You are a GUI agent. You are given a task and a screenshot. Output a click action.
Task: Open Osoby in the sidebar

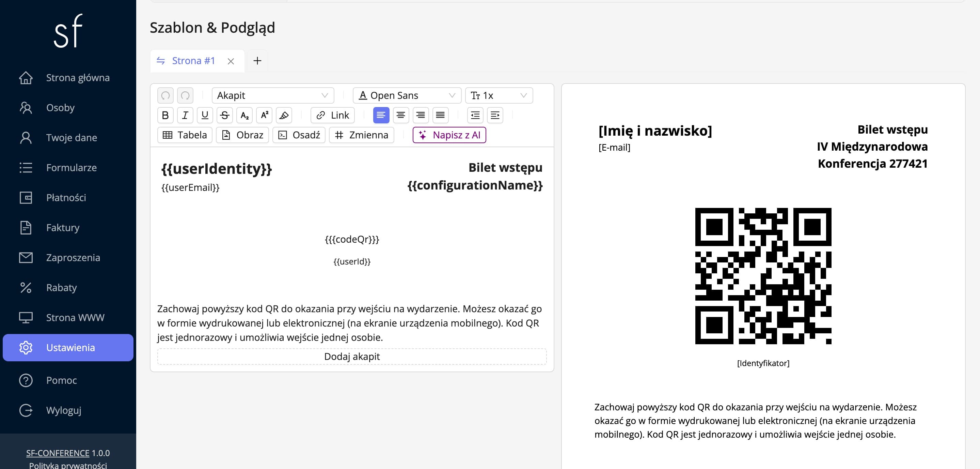click(x=68, y=108)
